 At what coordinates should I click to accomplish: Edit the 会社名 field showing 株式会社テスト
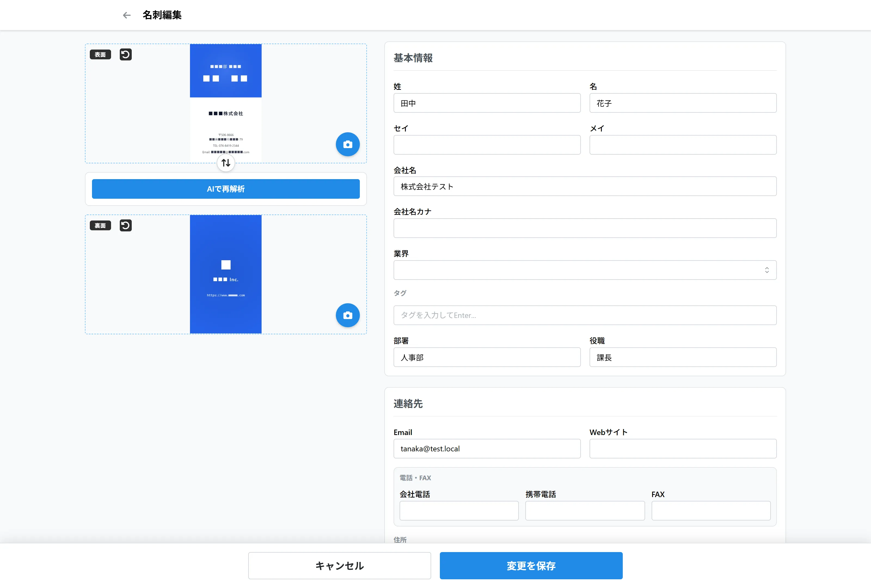585,186
